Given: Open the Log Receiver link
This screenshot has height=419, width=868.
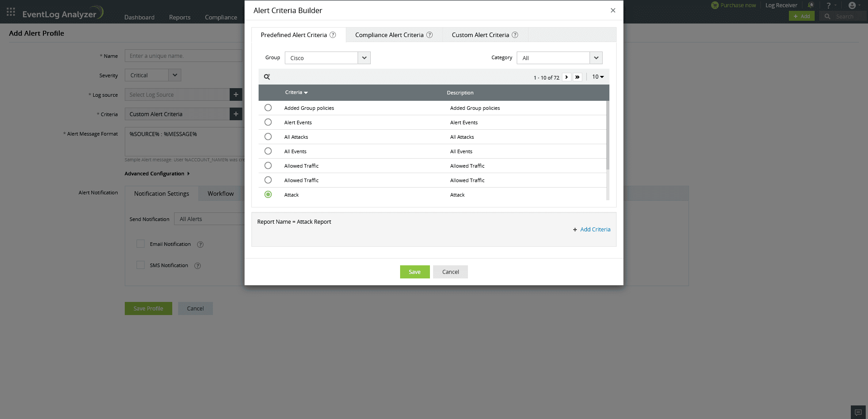Looking at the screenshot, I should (x=781, y=5).
